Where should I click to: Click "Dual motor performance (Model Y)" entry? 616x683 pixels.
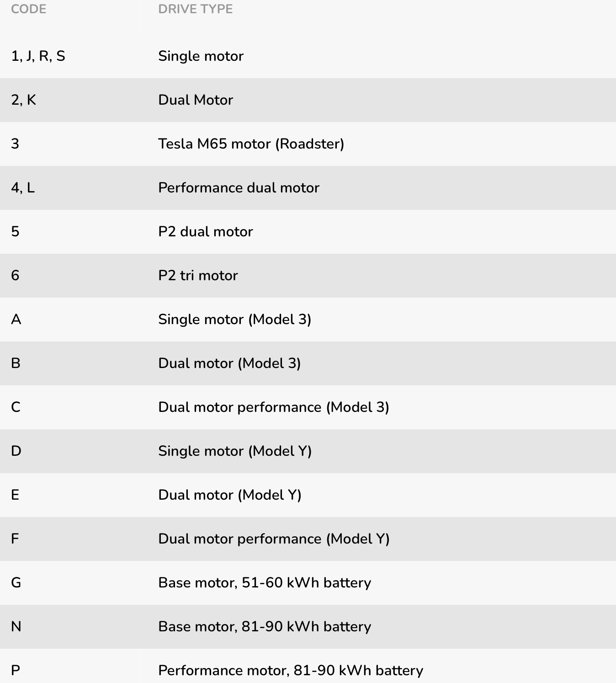click(x=274, y=539)
